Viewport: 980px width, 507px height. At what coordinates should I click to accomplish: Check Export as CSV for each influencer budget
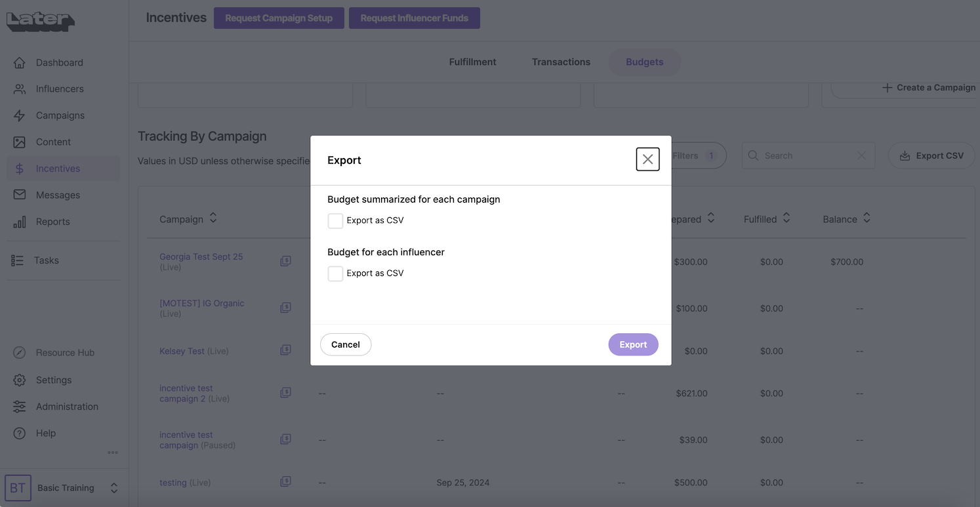[335, 274]
